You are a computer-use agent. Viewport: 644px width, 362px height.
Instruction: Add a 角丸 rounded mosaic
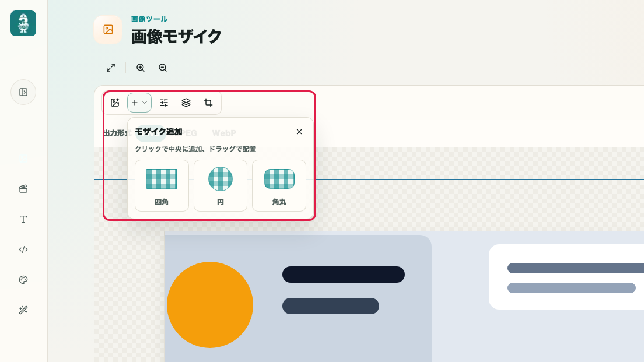pyautogui.click(x=279, y=185)
